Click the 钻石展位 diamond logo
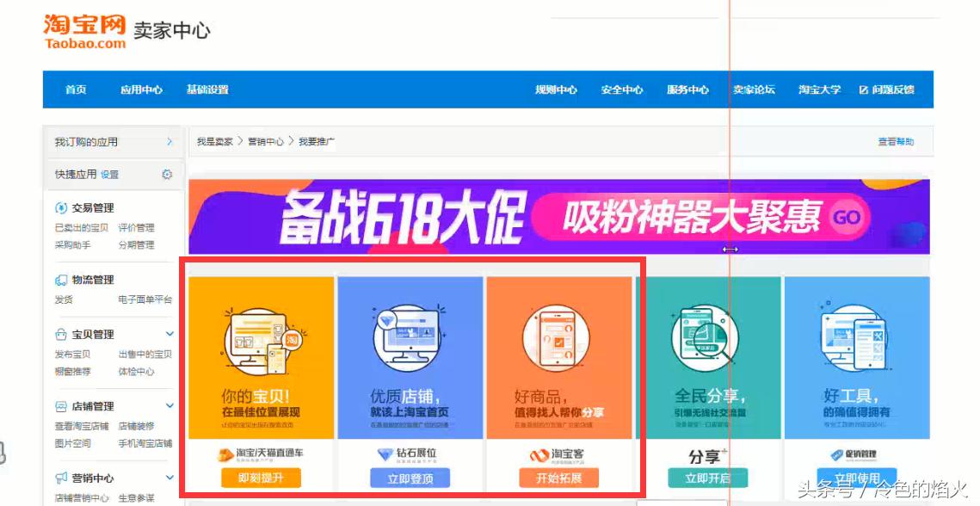 (408, 454)
